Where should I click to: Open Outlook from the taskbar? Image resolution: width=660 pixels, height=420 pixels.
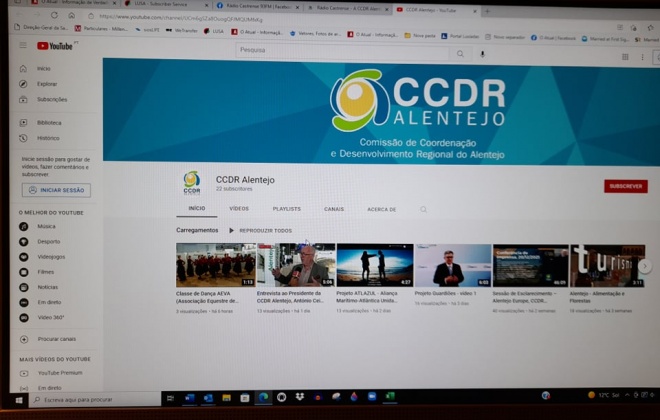pyautogui.click(x=208, y=397)
